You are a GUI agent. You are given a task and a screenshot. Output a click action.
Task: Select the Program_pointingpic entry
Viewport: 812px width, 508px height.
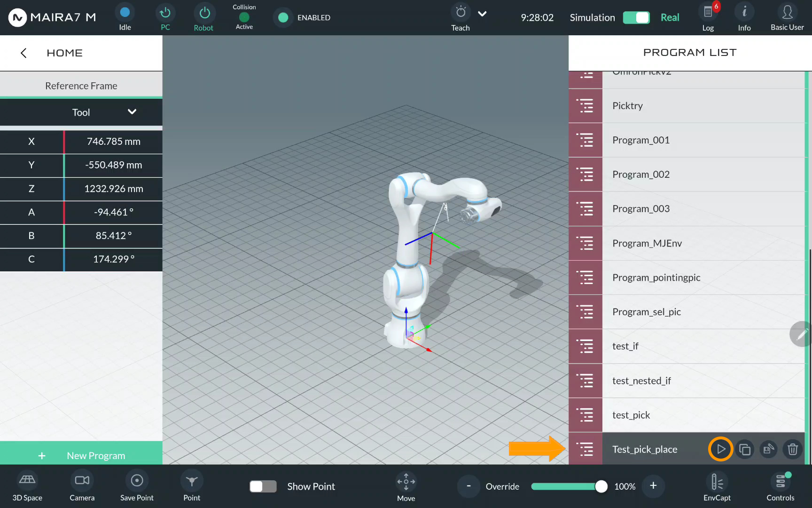tap(703, 278)
